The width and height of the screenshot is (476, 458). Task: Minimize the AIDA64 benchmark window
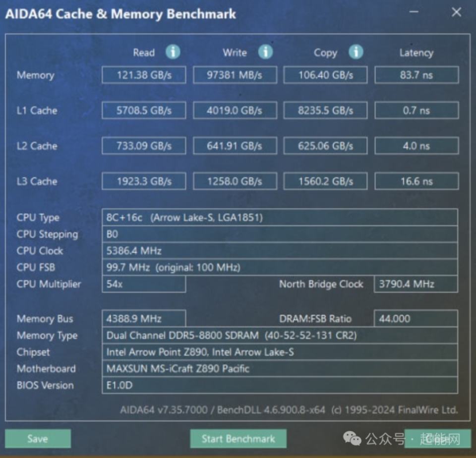[x=414, y=12]
